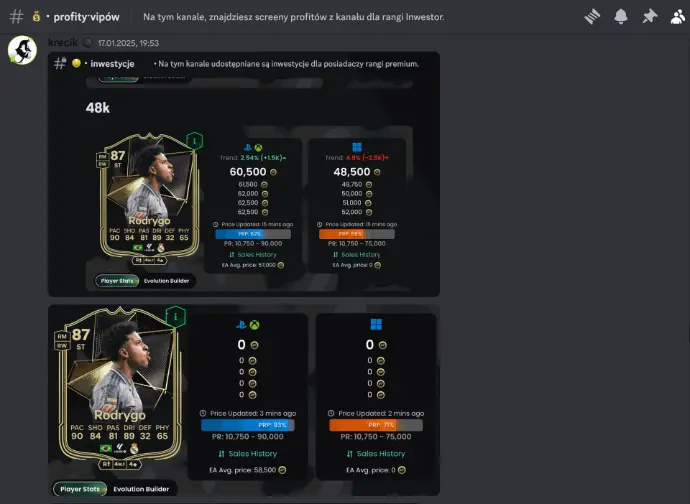690x504 pixels.
Task: Click krecik's user avatar
Action: tap(22, 50)
